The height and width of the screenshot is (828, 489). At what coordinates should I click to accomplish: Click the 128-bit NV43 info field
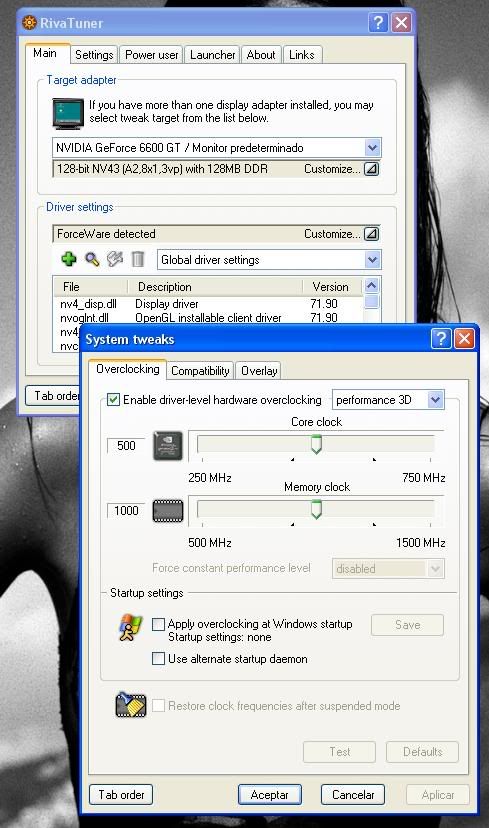(217, 169)
